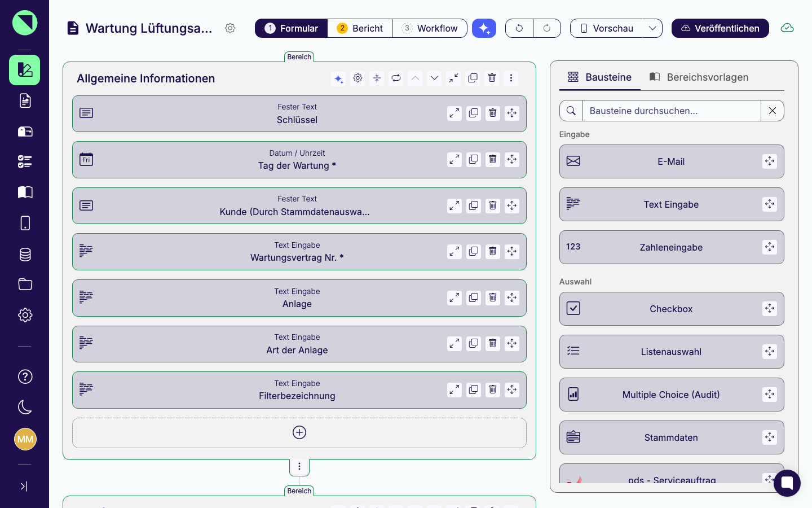Open three-dot menu of Allgemeine Informationen
Image resolution: width=812 pixels, height=508 pixels.
[511, 78]
